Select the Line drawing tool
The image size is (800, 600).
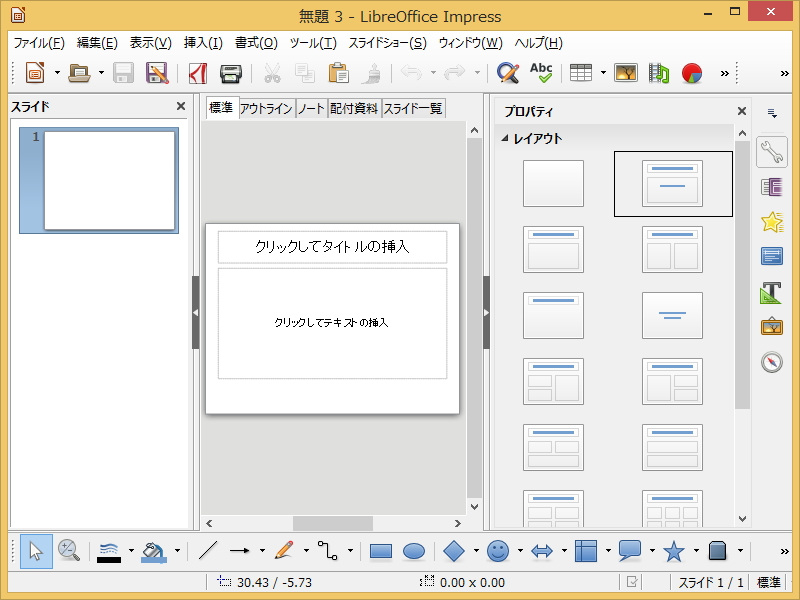[x=208, y=551]
